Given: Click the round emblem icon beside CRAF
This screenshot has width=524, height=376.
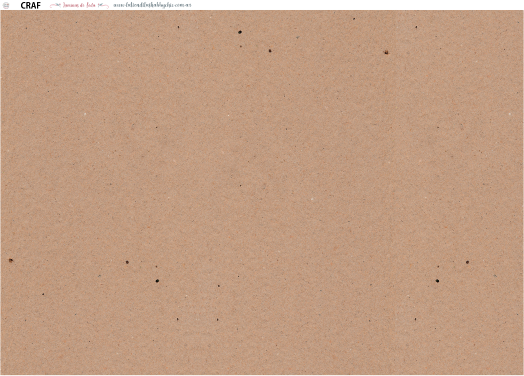Looking at the screenshot, I should pyautogui.click(x=6, y=5).
